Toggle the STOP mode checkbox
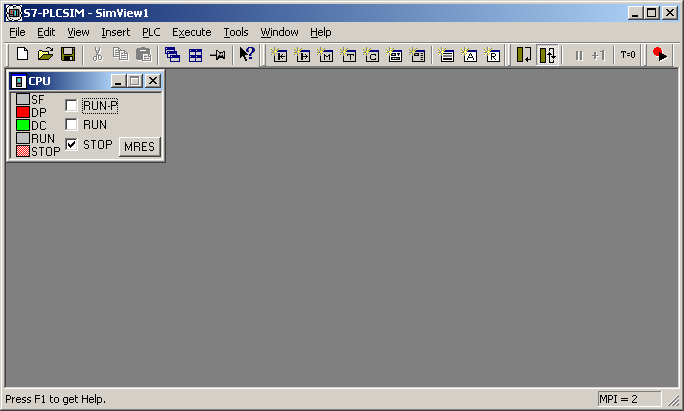The height and width of the screenshot is (411, 684). (71, 144)
